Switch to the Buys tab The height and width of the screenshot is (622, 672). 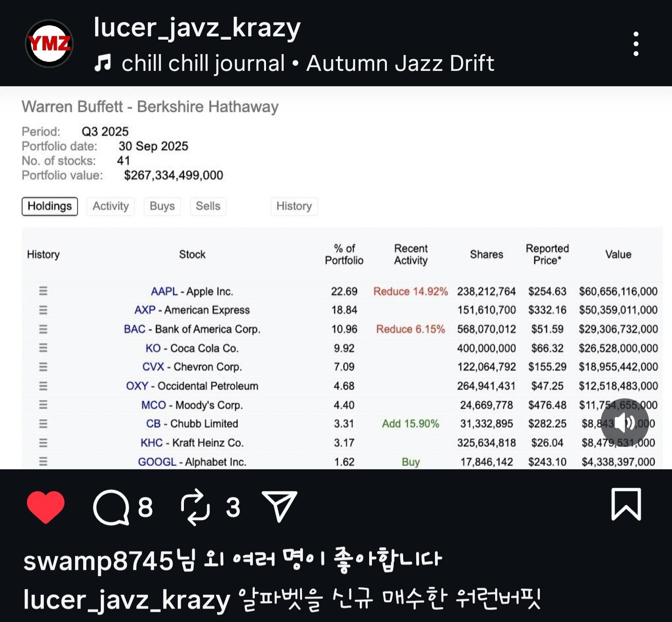(x=162, y=206)
